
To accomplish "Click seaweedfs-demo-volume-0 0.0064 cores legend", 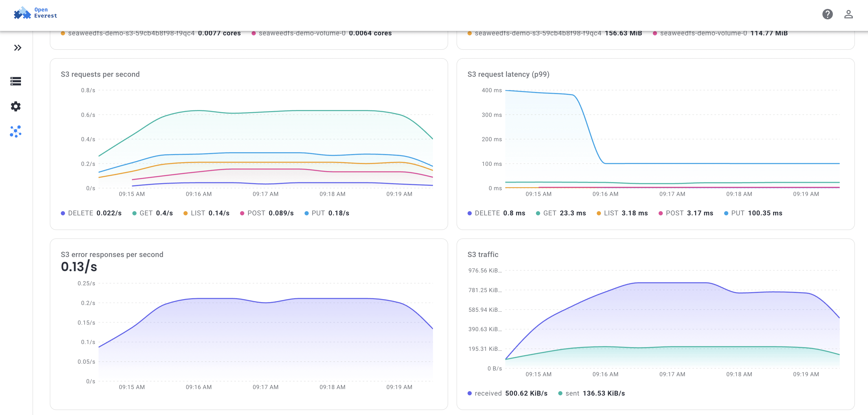I will [x=322, y=33].
